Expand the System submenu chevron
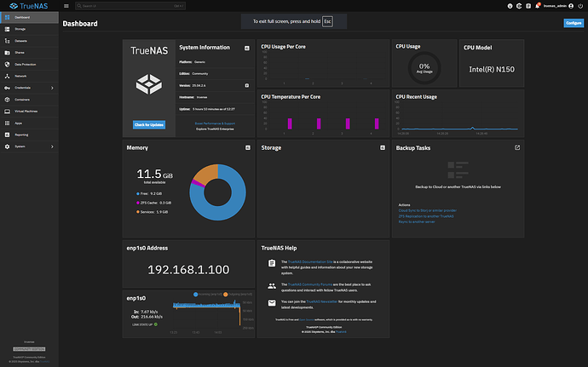This screenshot has width=588, height=367. [52, 146]
